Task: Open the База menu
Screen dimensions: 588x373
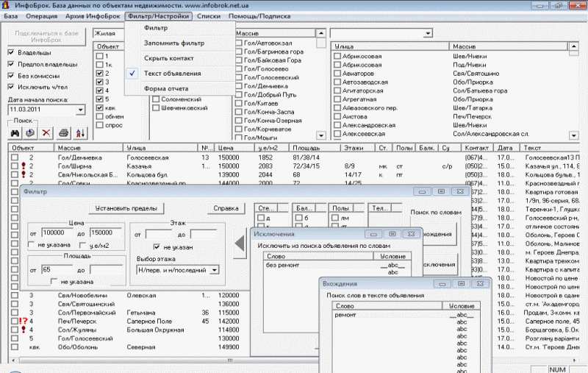Action: (11, 16)
